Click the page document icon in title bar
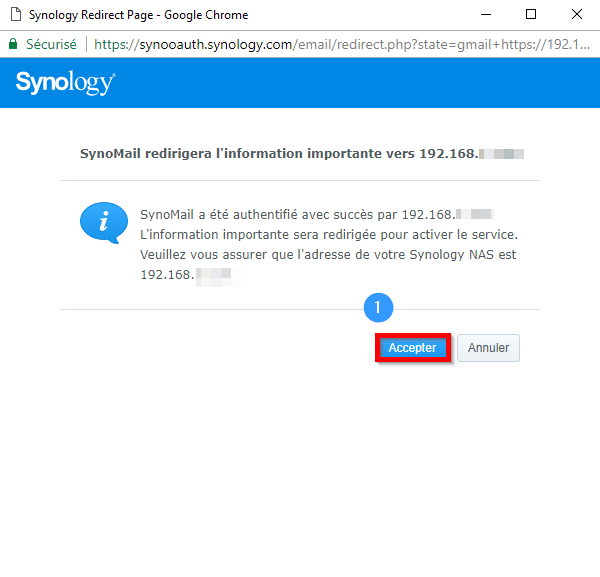This screenshot has height=577, width=600. pos(16,15)
